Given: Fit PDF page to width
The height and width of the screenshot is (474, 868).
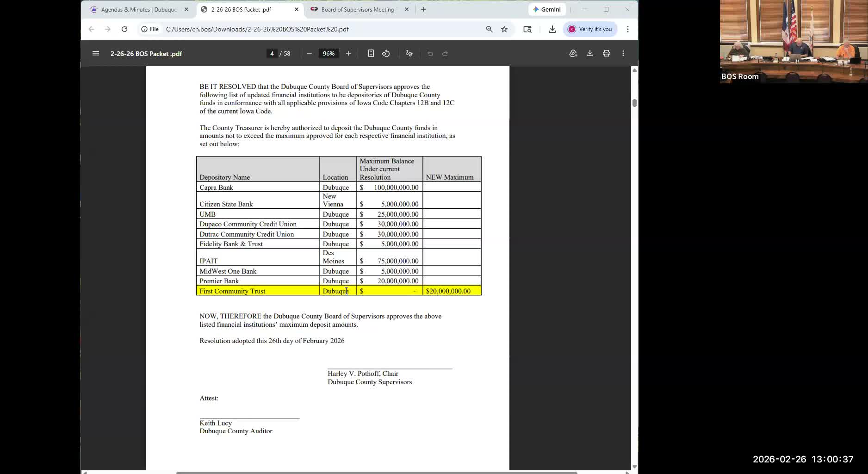Looking at the screenshot, I should pos(371,53).
